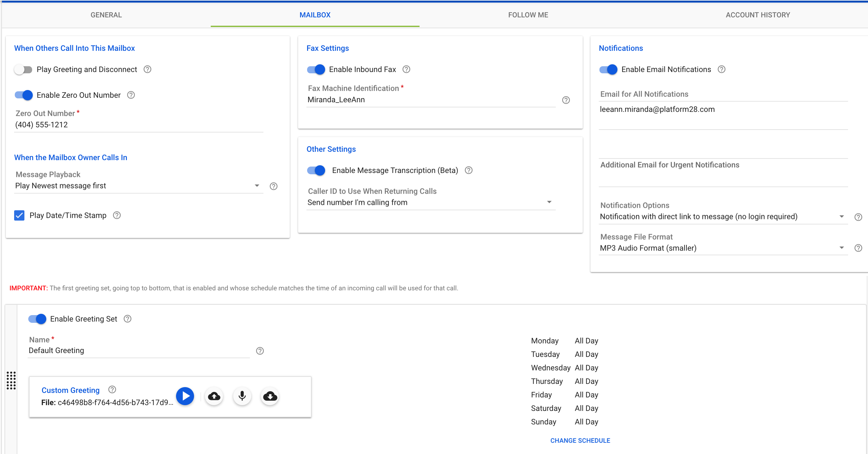Open help for Enable Zero Out Number

pos(131,95)
